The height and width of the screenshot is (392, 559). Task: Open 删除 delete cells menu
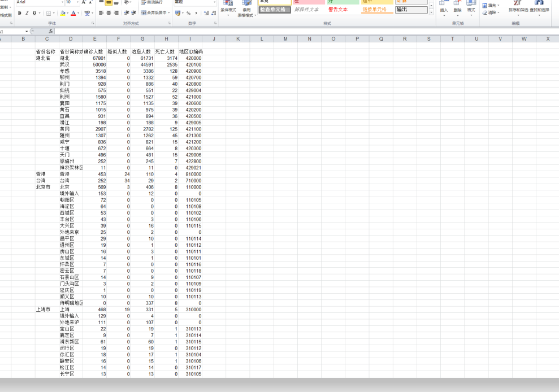coord(457,8)
